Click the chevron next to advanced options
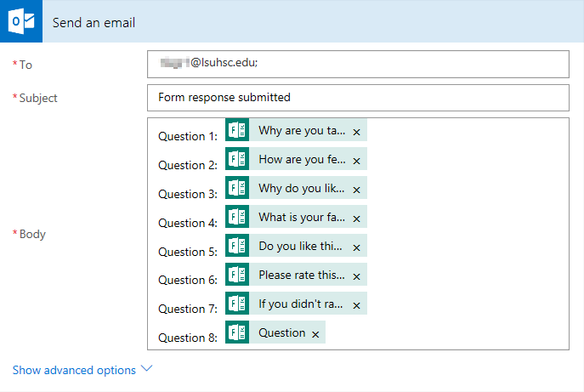The image size is (584, 392). point(146,369)
